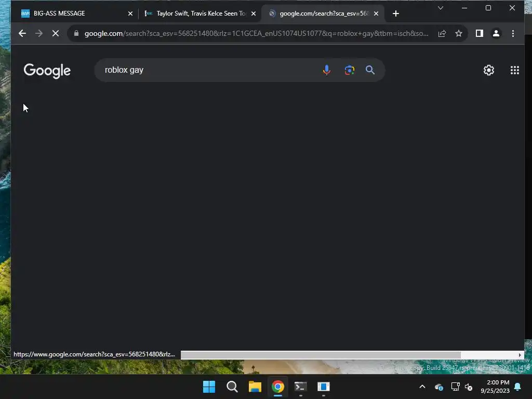Click the forward navigation arrow
Image resolution: width=532 pixels, height=399 pixels.
pyautogui.click(x=39, y=33)
